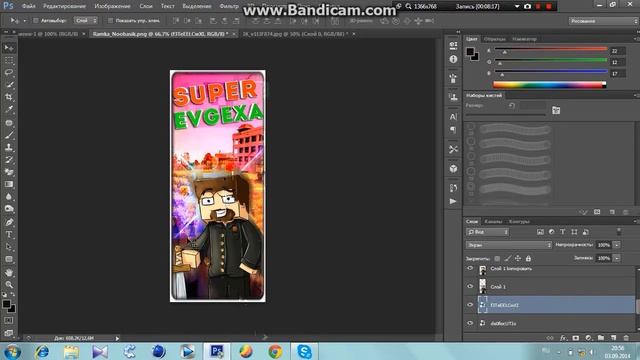
Task: Delete the layer via the trash icon
Action: [x=626, y=338]
